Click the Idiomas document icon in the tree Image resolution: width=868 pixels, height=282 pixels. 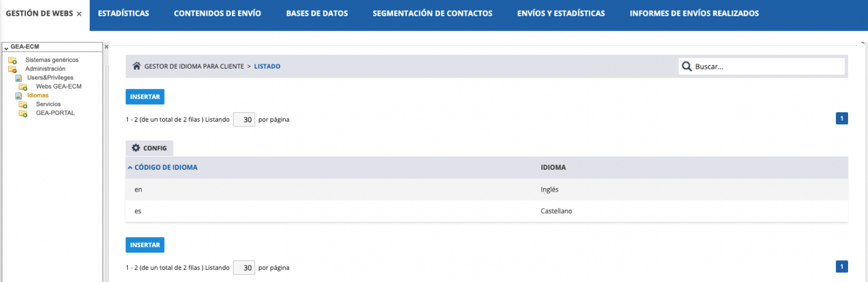pos(19,95)
